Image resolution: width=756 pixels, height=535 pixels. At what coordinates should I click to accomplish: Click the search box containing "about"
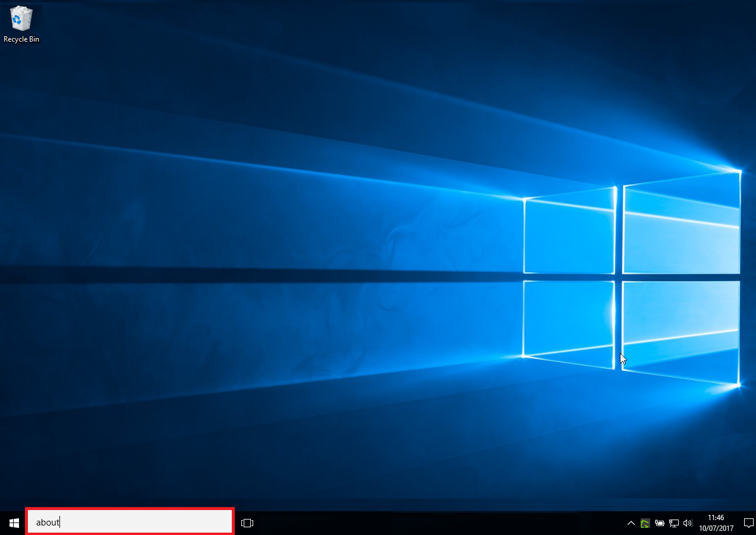(x=130, y=522)
